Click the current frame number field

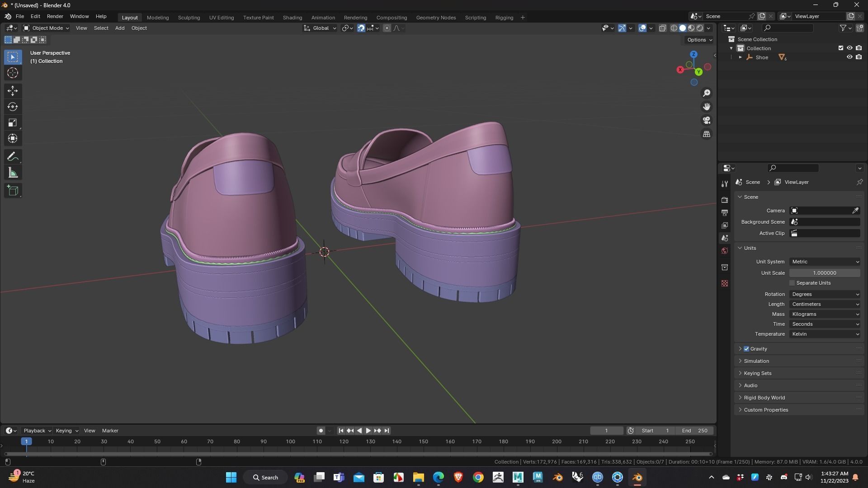click(606, 431)
